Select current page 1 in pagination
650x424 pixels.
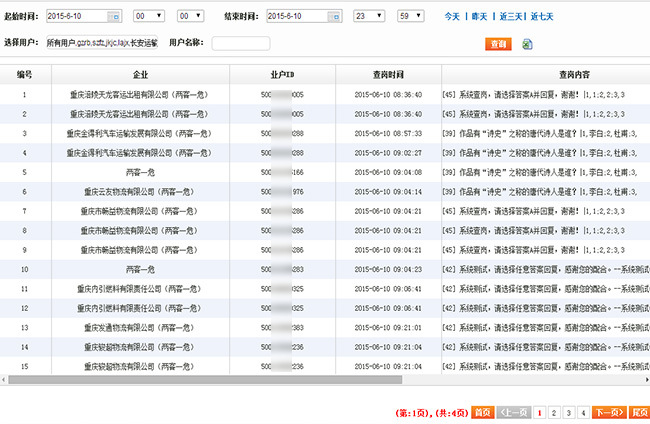(539, 413)
